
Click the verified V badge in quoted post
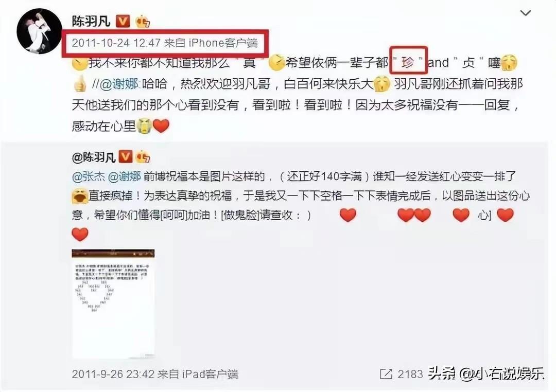(x=125, y=156)
